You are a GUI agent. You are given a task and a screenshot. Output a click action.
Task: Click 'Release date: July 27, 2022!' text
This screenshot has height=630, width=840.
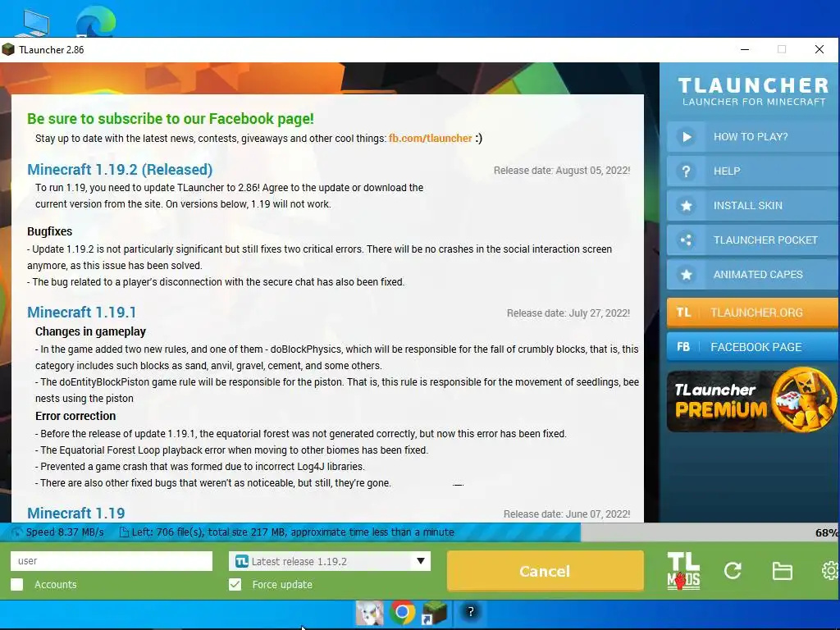coord(568,313)
